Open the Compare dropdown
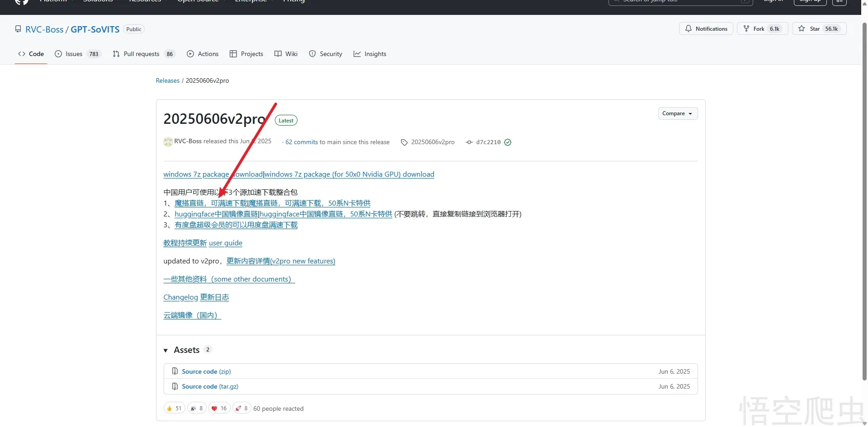This screenshot has height=427, width=868. click(677, 113)
